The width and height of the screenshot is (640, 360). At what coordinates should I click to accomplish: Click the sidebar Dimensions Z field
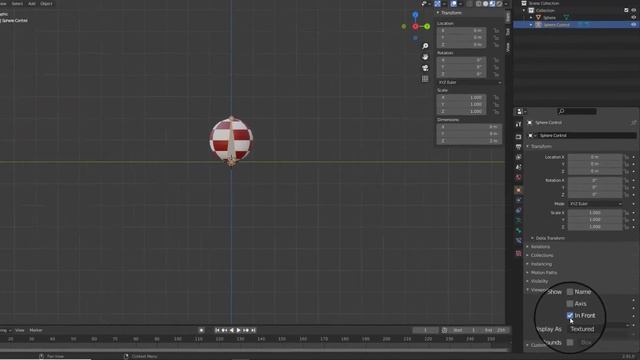pyautogui.click(x=469, y=141)
